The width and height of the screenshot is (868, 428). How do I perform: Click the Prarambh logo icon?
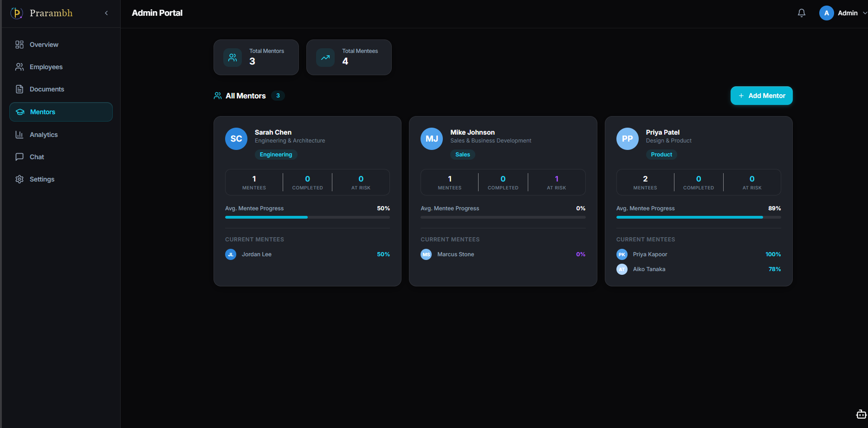click(17, 13)
